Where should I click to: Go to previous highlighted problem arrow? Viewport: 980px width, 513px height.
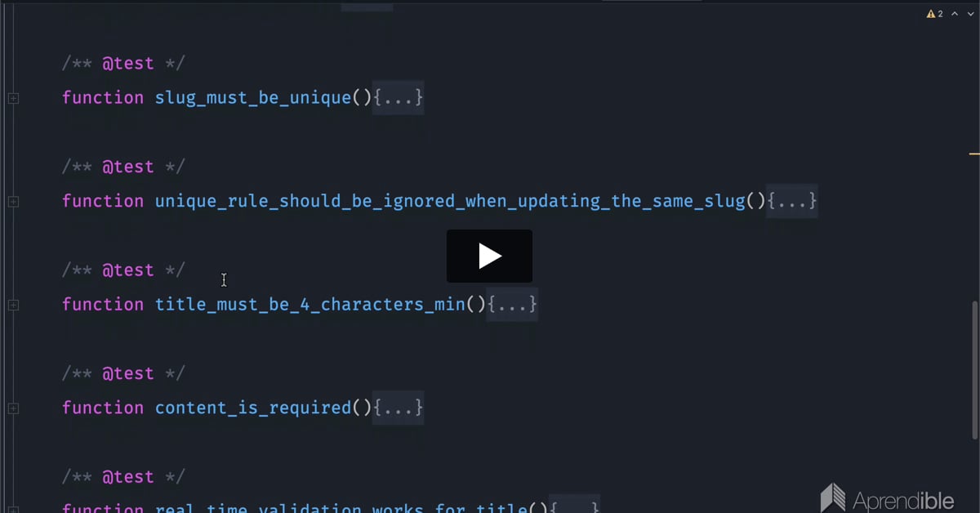click(955, 14)
